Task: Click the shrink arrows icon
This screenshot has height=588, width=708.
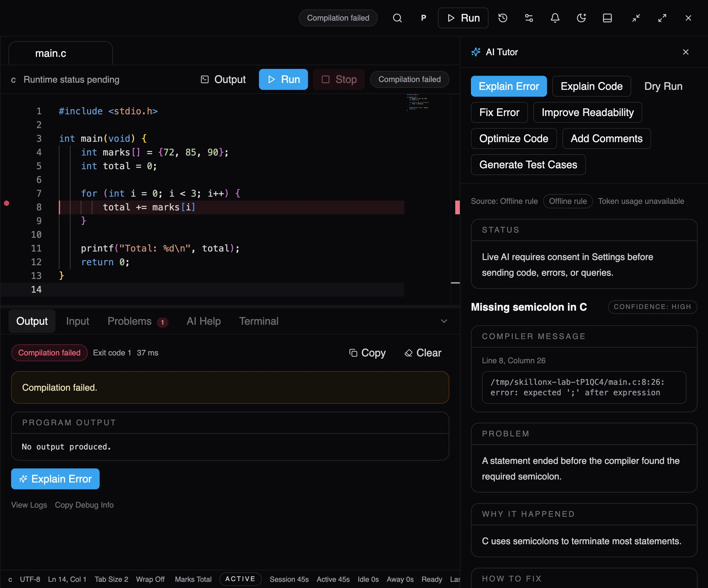Action: tap(636, 18)
